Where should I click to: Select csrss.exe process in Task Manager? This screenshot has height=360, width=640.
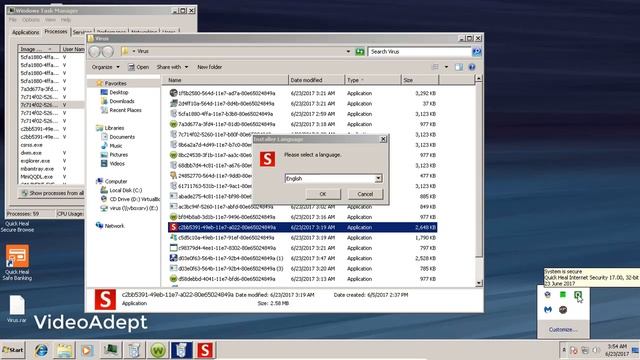31,145
